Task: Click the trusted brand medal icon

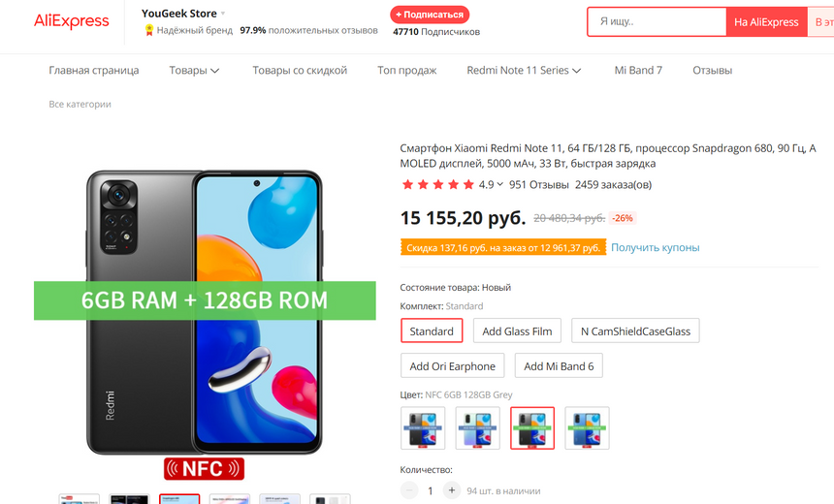Action: (149, 30)
